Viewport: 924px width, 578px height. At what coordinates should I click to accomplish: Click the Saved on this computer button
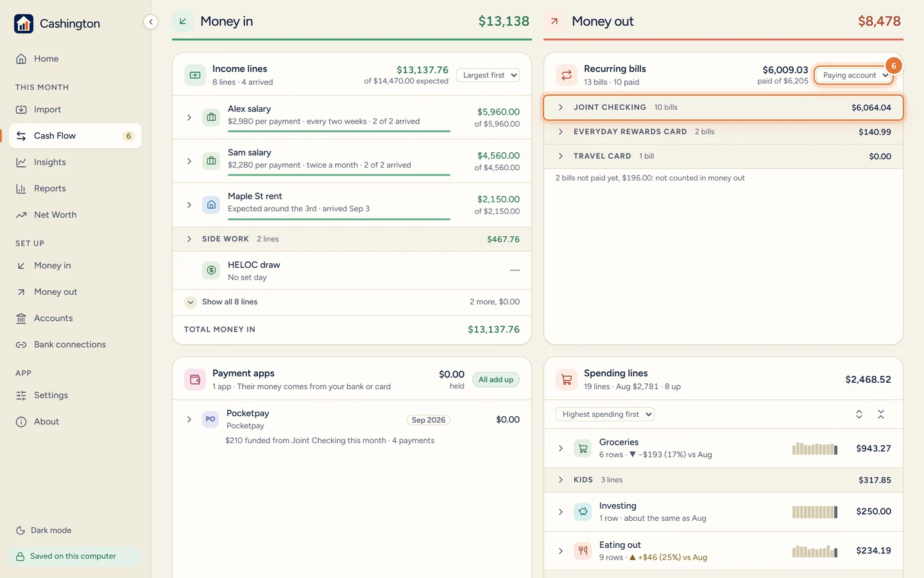point(75,556)
